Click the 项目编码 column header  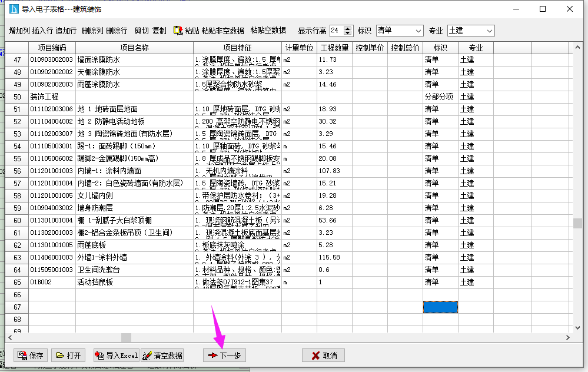click(x=52, y=48)
